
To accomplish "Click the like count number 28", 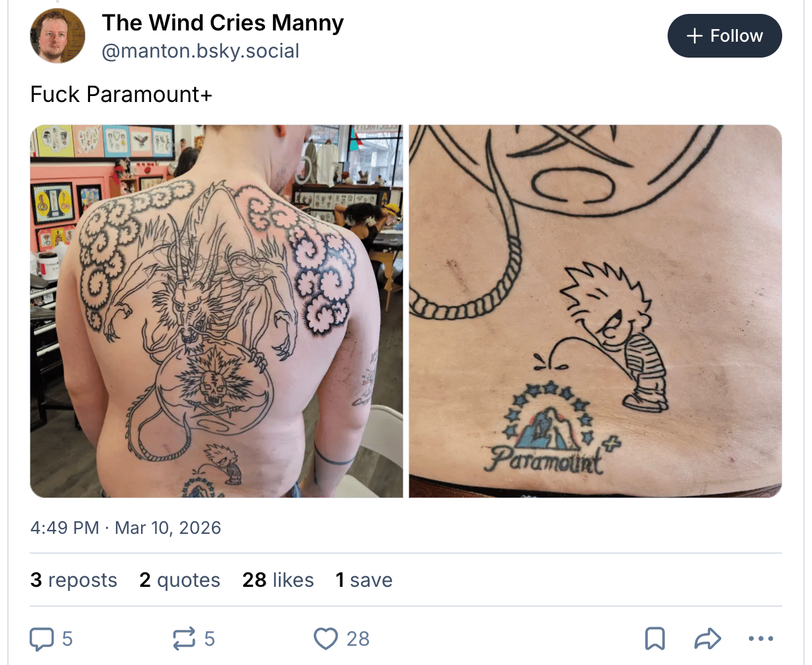I will click(x=358, y=639).
